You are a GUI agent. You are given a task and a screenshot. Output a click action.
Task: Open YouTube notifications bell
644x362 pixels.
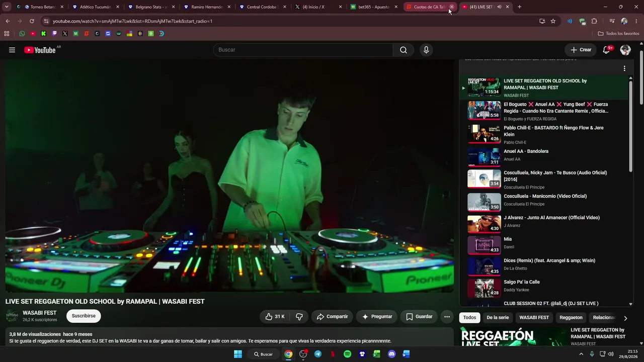click(x=606, y=50)
